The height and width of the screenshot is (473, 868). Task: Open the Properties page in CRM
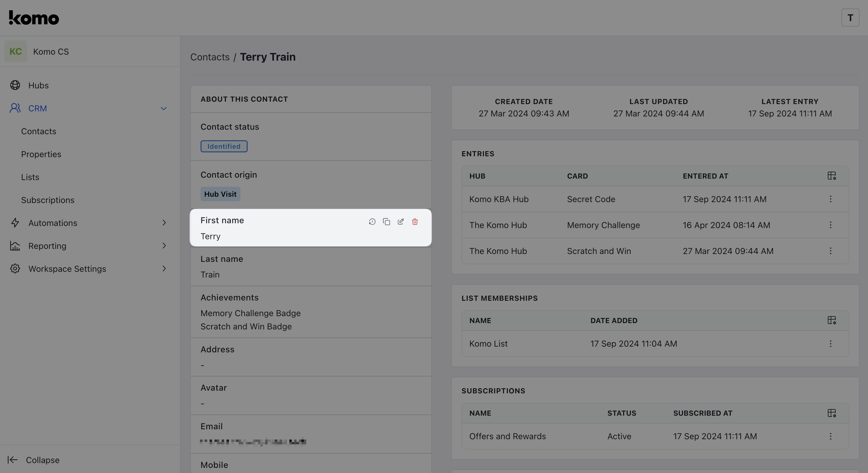pyautogui.click(x=41, y=154)
